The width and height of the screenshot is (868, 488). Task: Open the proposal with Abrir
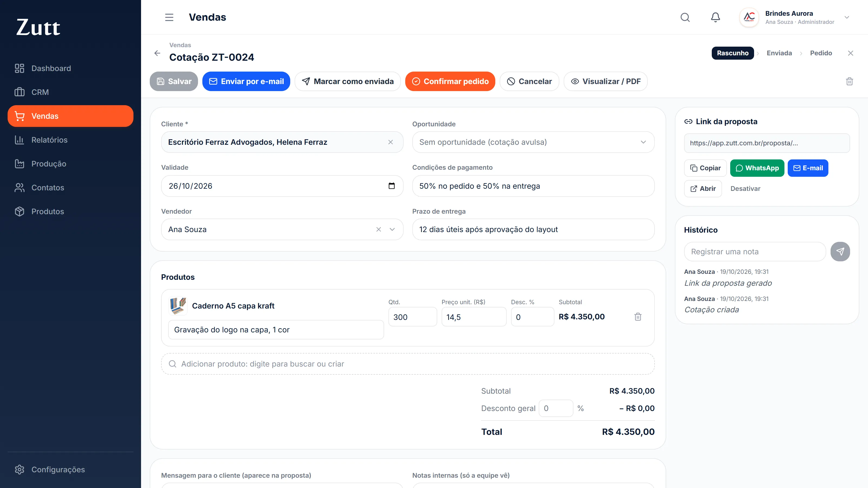point(703,189)
